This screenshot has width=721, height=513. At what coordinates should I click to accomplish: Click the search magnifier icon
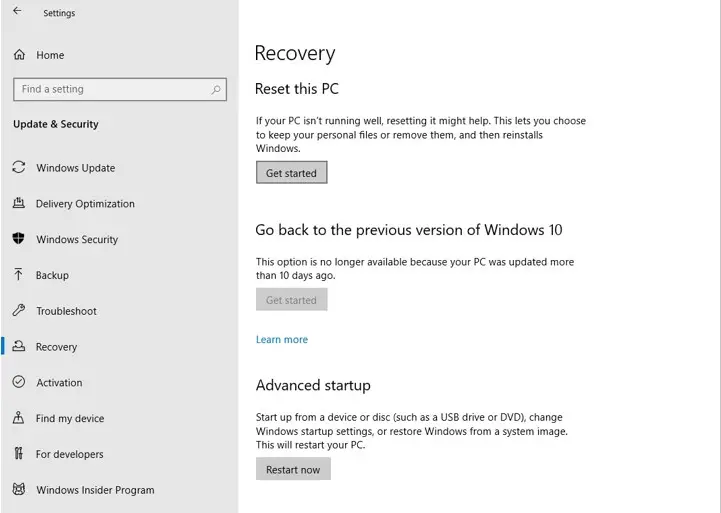coord(216,89)
